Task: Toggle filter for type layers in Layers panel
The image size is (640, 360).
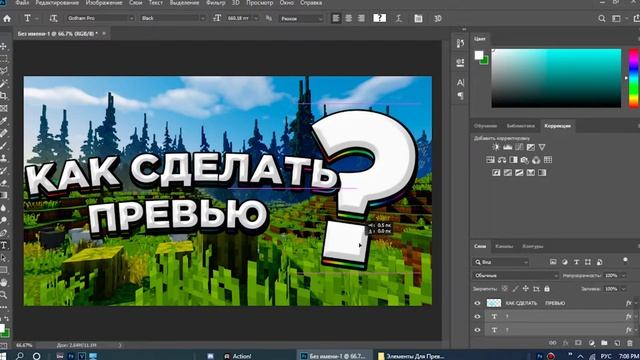Action: click(x=576, y=262)
